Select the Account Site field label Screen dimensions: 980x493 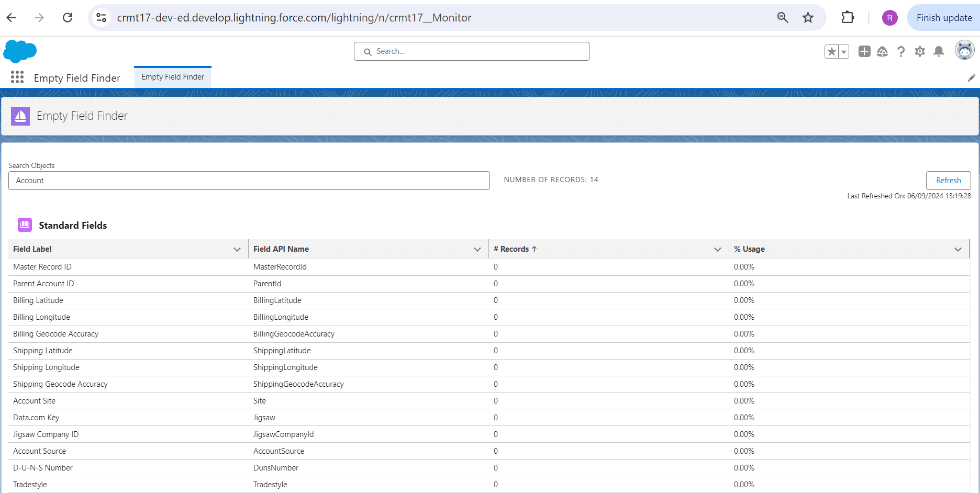click(x=34, y=401)
